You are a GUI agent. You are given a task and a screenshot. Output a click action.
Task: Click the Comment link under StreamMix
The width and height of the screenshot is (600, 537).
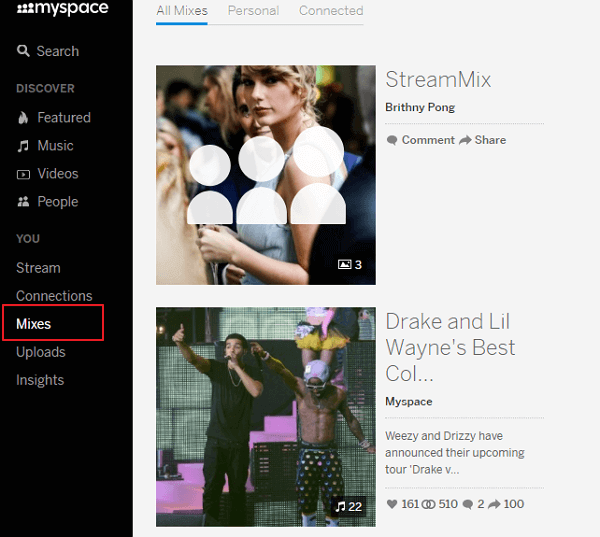pos(428,140)
